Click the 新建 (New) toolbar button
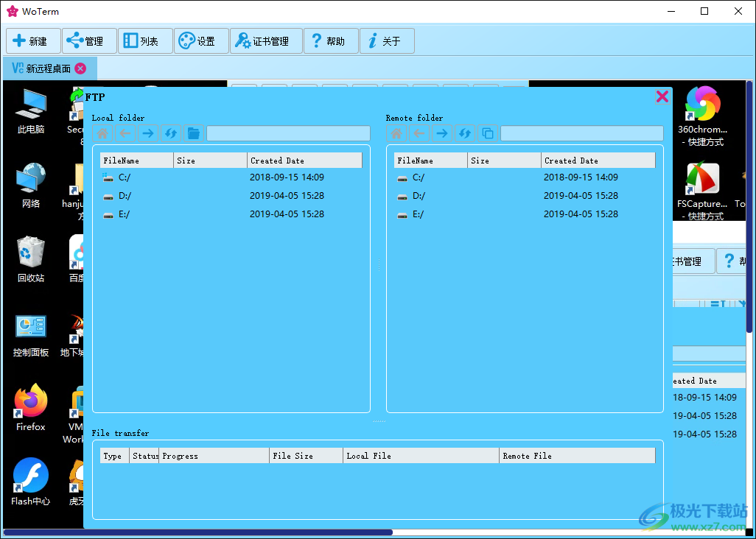This screenshot has width=756, height=539. [33, 41]
